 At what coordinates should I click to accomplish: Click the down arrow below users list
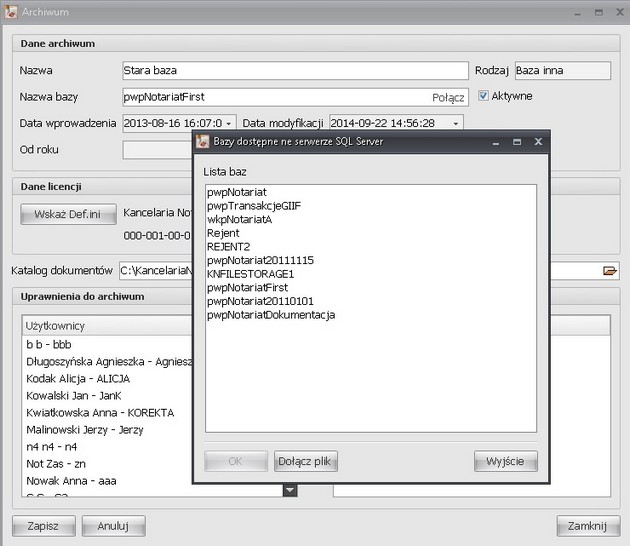[289, 490]
